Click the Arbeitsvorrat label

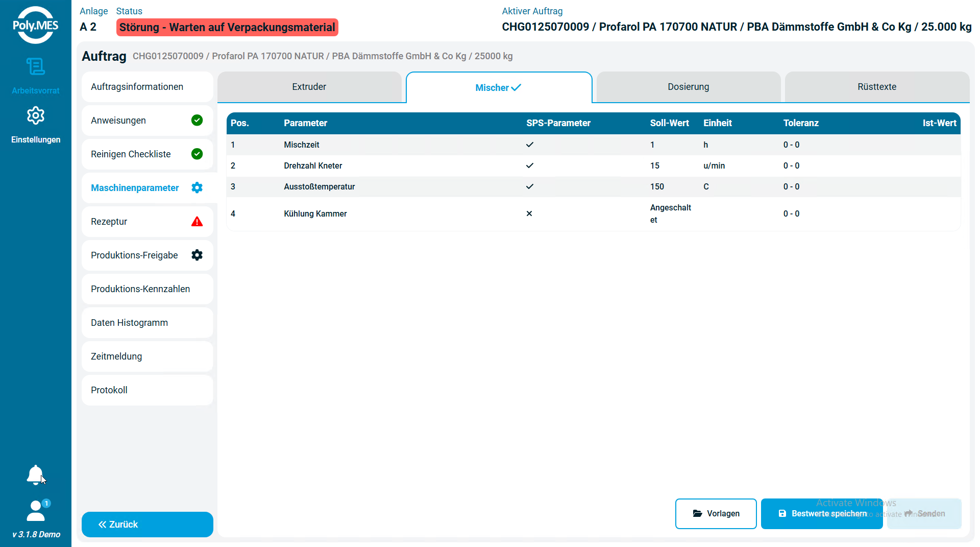36,91
